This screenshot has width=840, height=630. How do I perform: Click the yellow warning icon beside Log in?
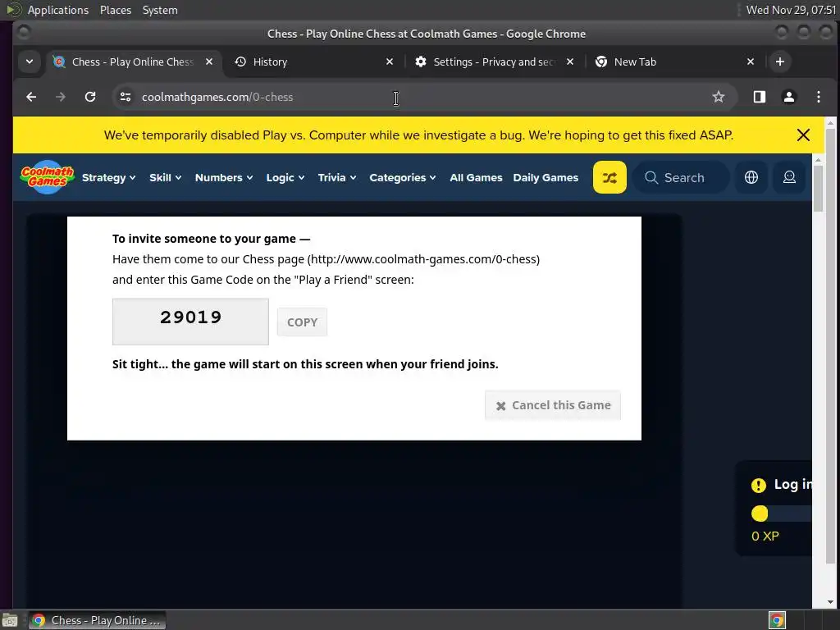[x=759, y=486]
